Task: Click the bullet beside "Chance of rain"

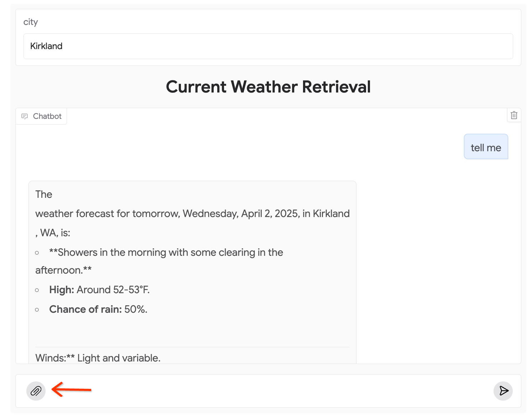Action: click(x=37, y=310)
